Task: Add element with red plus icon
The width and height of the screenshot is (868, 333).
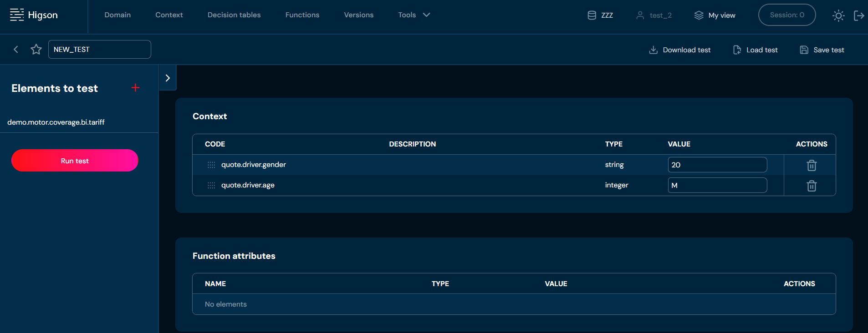Action: (x=135, y=88)
